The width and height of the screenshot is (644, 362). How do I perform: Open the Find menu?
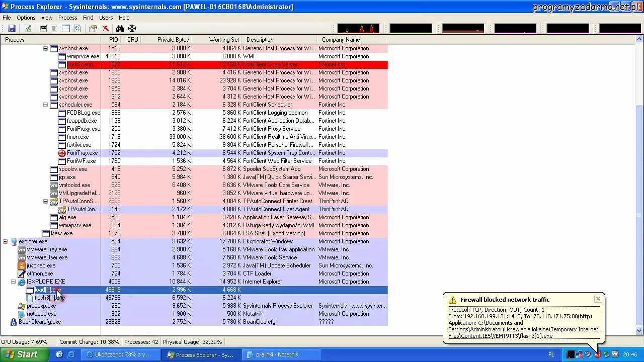[x=88, y=18]
